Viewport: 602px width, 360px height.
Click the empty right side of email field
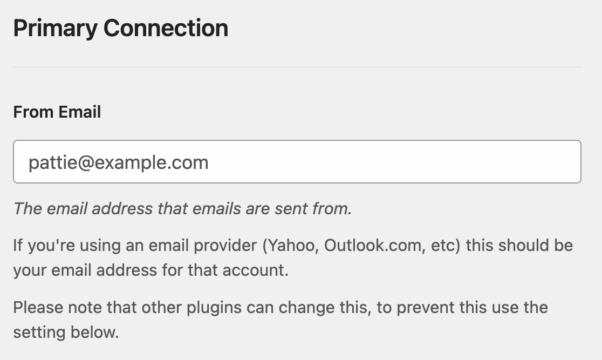click(395, 162)
